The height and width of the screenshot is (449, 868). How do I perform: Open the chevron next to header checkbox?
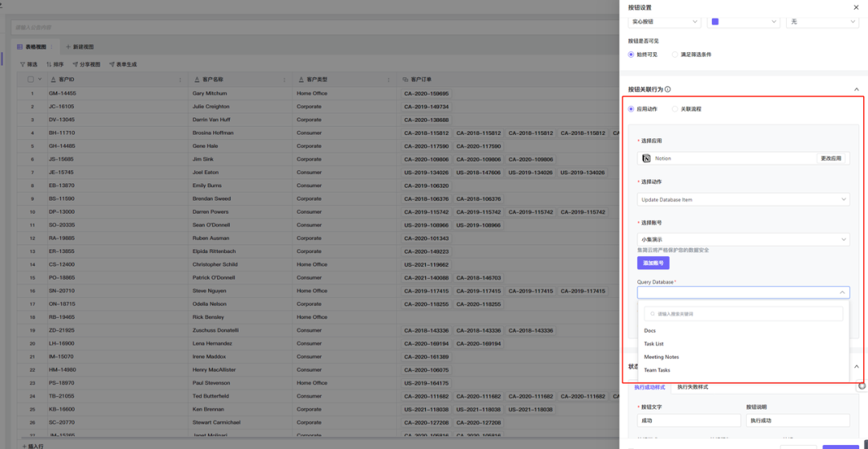(x=40, y=80)
